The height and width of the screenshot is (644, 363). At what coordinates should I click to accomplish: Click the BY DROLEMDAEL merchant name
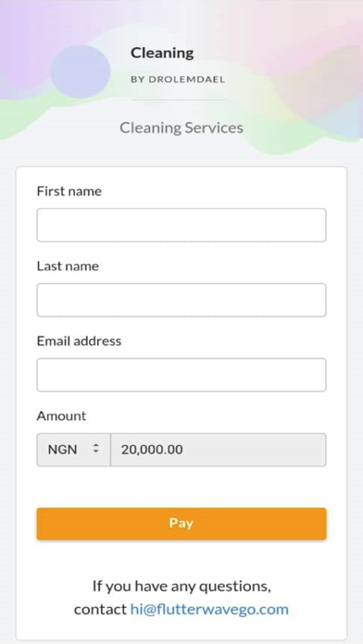click(x=178, y=80)
